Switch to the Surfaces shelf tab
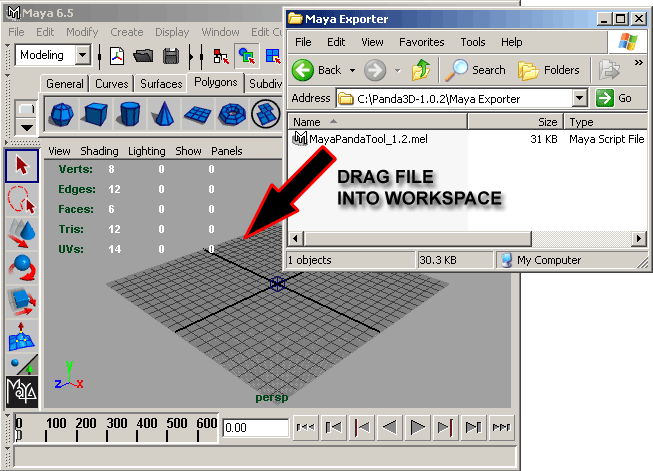This screenshot has height=471, width=653. tap(161, 84)
